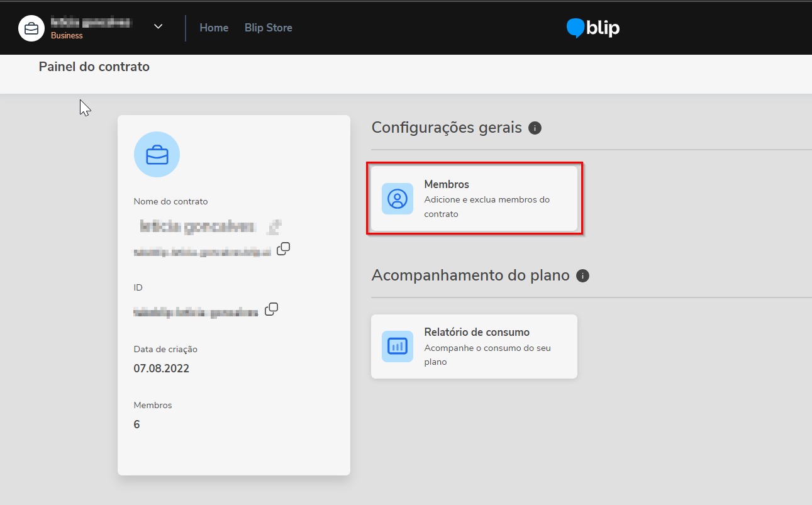Click the Business plan label in header
Viewport: 812px width, 505px height.
(x=67, y=36)
